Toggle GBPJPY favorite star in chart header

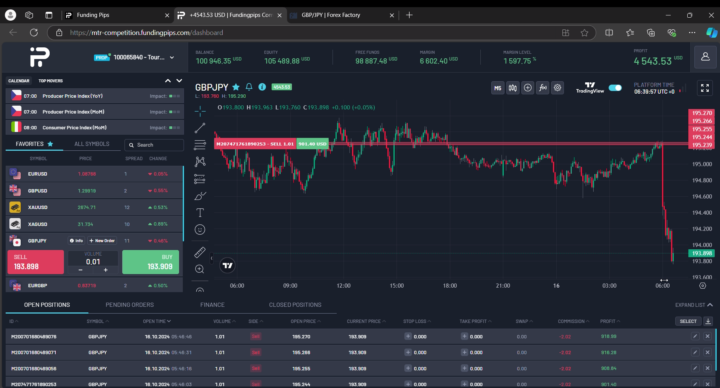click(236, 87)
